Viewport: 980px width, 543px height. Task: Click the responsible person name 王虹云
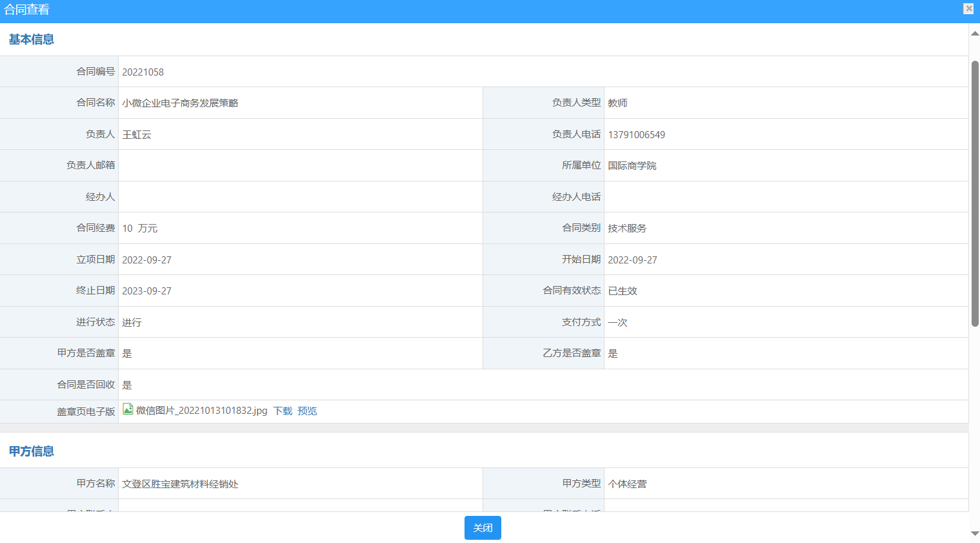pyautogui.click(x=137, y=135)
